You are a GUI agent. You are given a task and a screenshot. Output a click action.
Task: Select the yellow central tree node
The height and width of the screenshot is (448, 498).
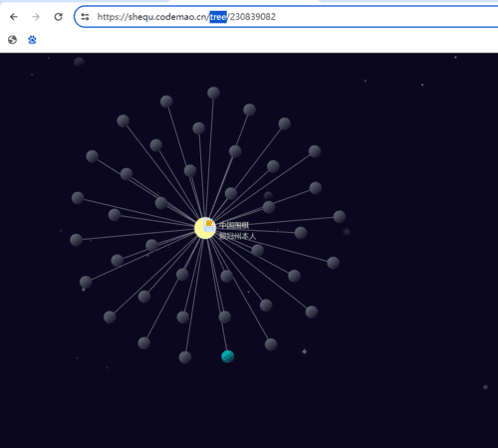205,228
